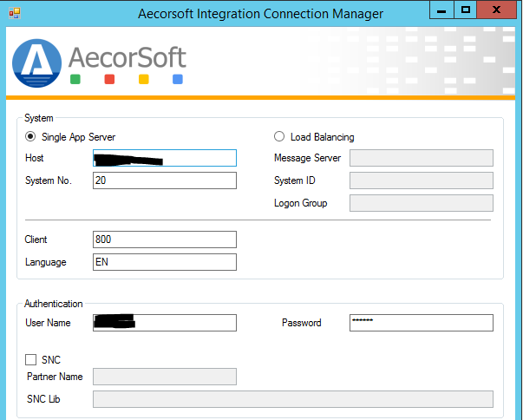Screen dimensions: 523x420
Task: Click the Language field showing EN
Action: pyautogui.click(x=165, y=262)
